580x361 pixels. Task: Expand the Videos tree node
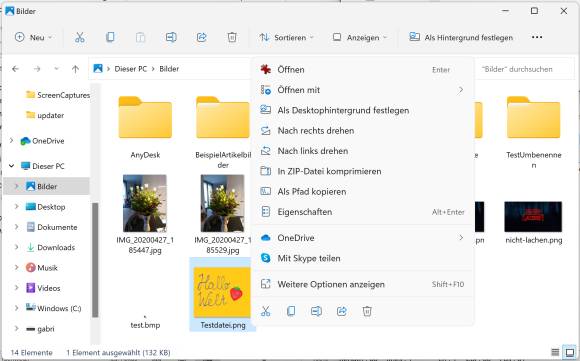16,288
